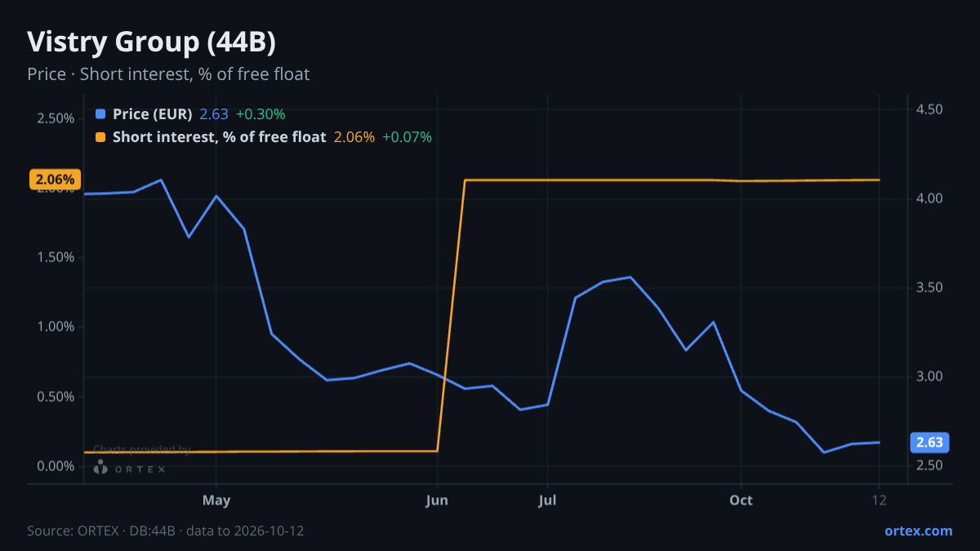
Task: Click the 2.50 right axis label
Action: coord(929,465)
